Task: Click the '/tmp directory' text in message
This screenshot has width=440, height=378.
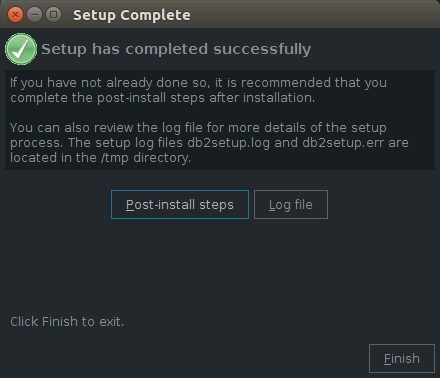Action: tap(146, 158)
